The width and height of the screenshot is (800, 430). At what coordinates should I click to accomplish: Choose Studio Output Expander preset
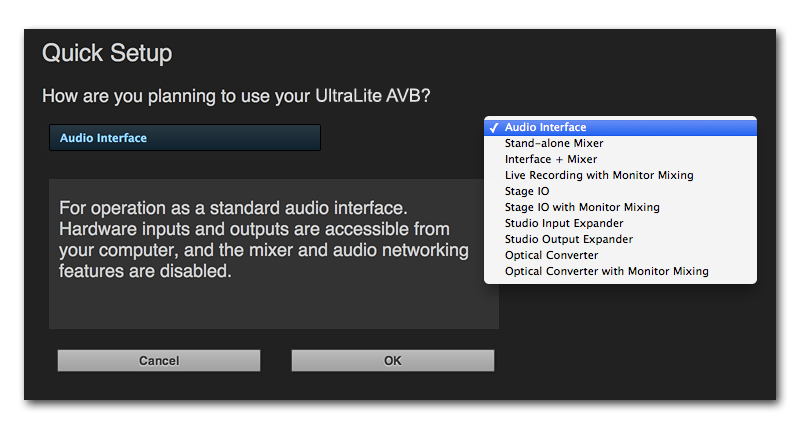click(x=568, y=239)
